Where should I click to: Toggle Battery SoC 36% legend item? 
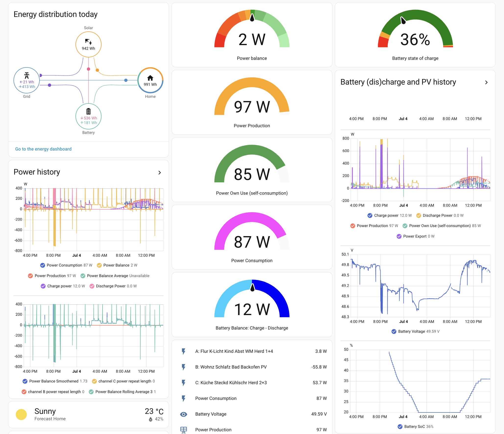pyautogui.click(x=416, y=427)
